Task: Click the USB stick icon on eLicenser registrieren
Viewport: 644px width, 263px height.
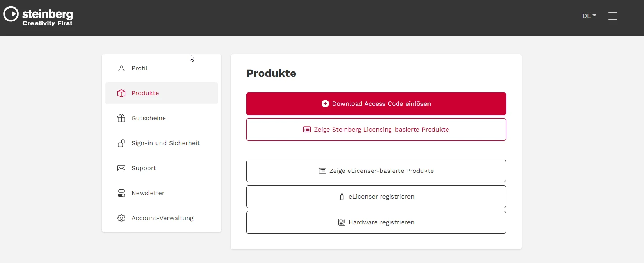Action: click(342, 197)
